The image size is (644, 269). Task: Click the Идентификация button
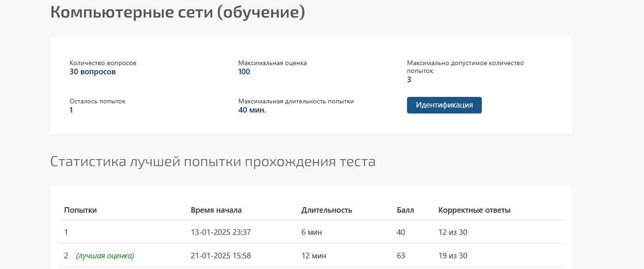click(x=444, y=105)
